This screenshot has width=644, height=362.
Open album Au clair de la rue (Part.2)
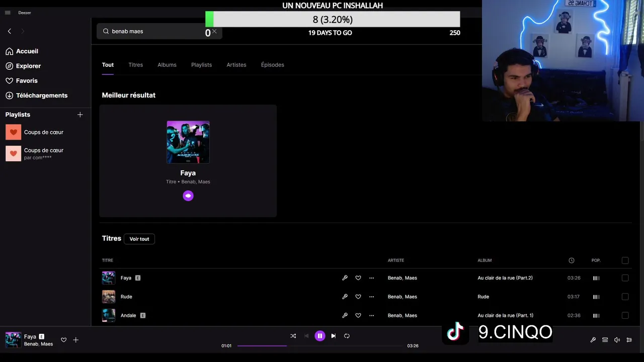pyautogui.click(x=505, y=278)
